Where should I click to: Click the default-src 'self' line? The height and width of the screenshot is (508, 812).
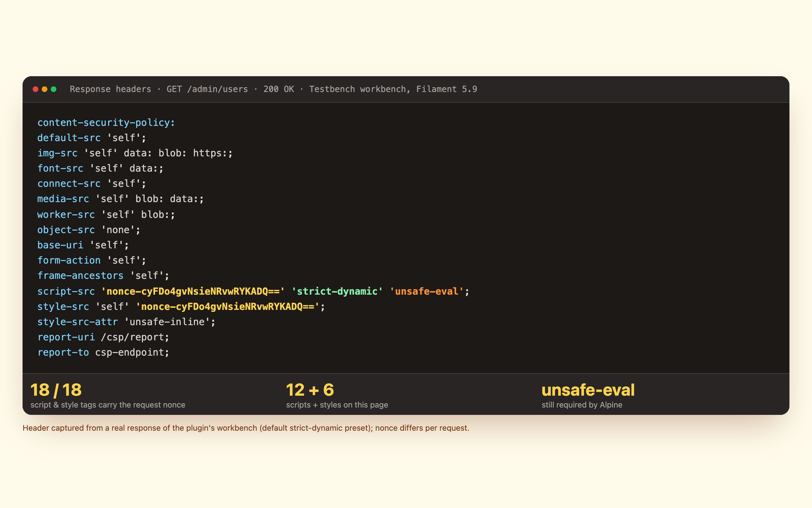[x=92, y=138]
